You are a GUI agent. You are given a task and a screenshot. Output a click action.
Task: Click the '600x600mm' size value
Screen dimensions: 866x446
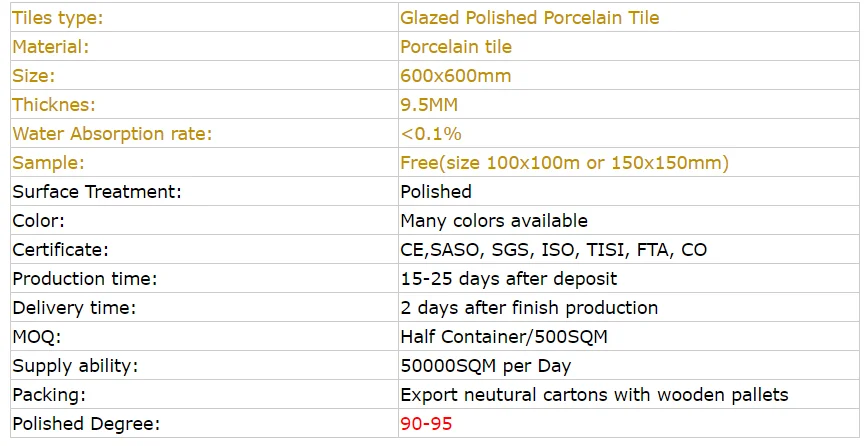coord(455,76)
